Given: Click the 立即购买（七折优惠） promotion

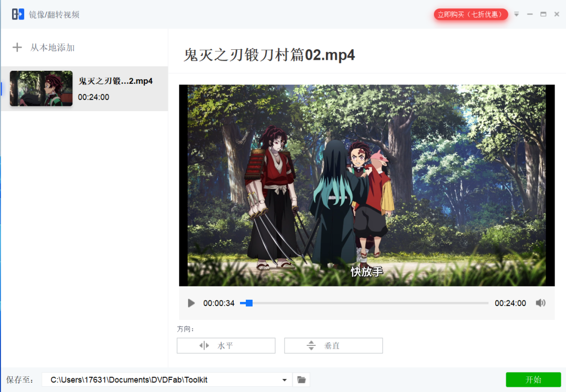Looking at the screenshot, I should click(x=470, y=14).
